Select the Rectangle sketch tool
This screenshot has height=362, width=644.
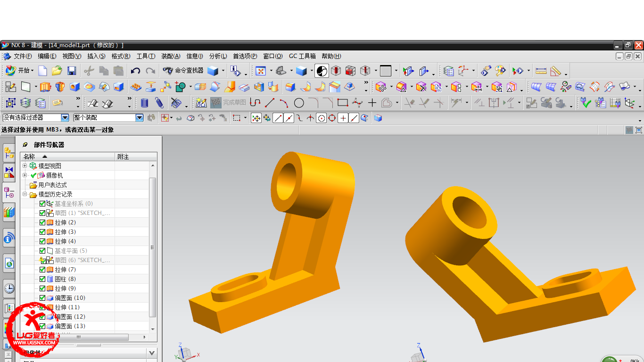click(x=343, y=102)
